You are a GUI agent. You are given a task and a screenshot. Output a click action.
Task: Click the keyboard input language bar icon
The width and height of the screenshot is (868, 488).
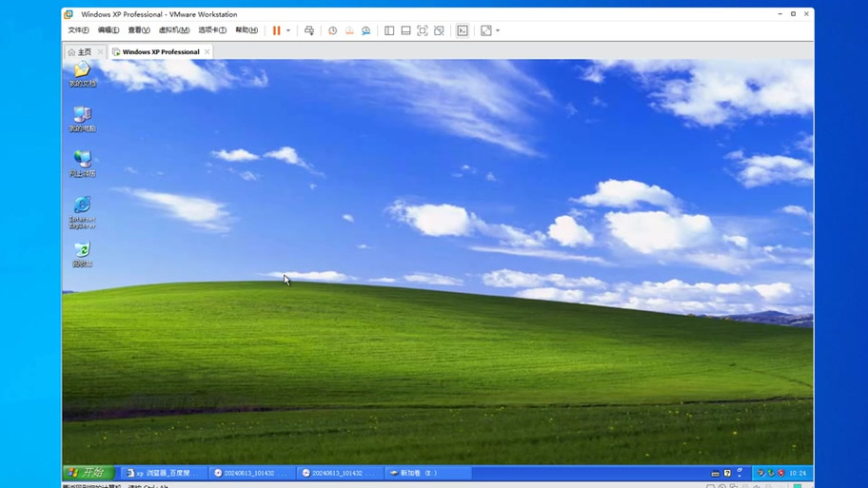(715, 474)
